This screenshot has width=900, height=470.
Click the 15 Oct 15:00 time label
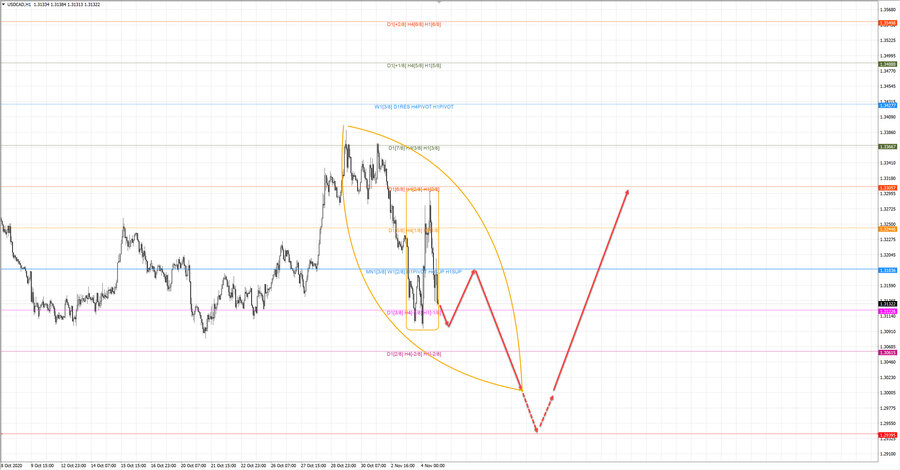133,465
